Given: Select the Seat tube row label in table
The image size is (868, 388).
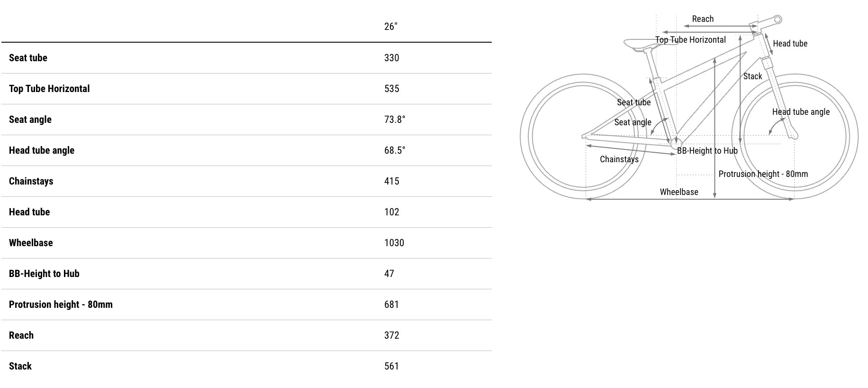Looking at the screenshot, I should (x=28, y=58).
